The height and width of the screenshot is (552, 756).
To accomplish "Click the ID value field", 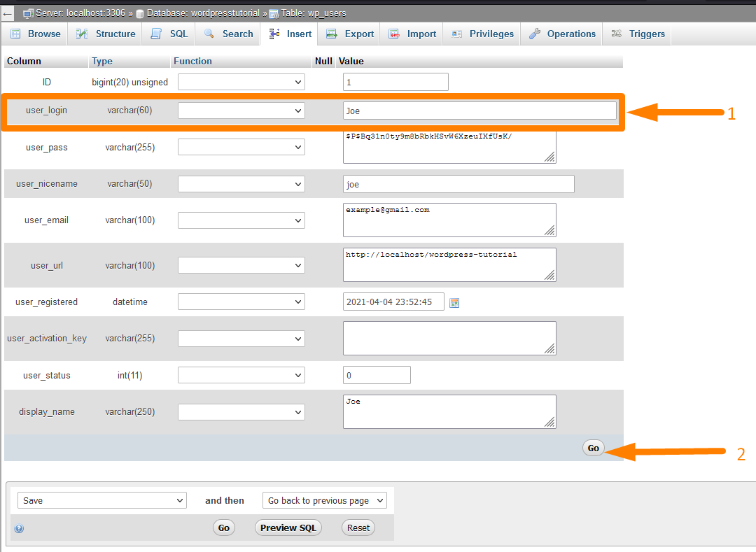I will [x=395, y=82].
